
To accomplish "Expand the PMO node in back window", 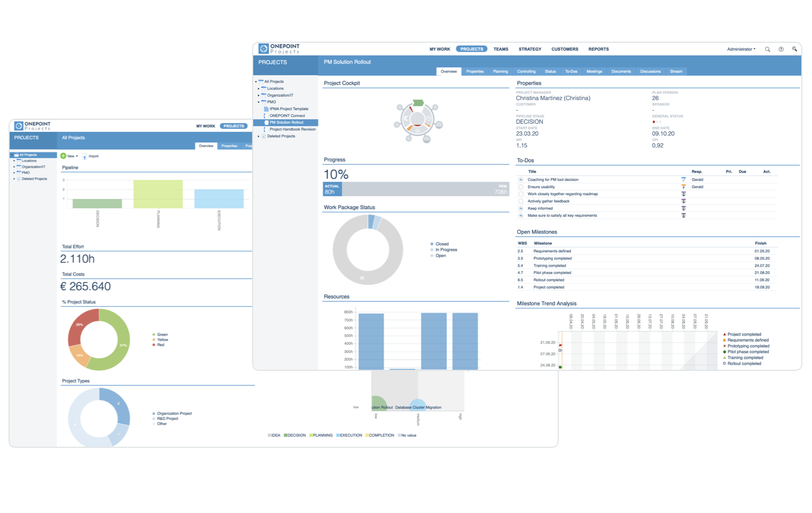I will tap(14, 173).
